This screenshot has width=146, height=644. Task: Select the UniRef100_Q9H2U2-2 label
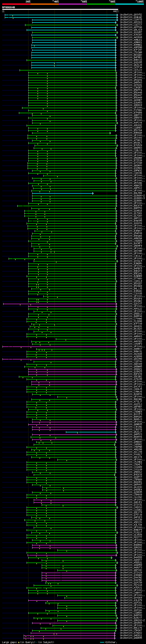coord(133,620)
